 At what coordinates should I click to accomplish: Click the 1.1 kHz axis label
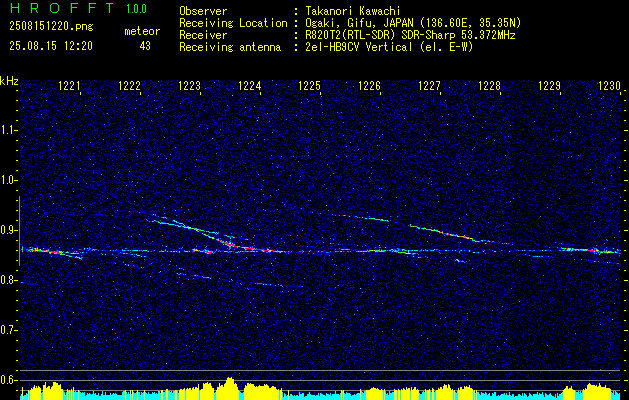tap(7, 130)
